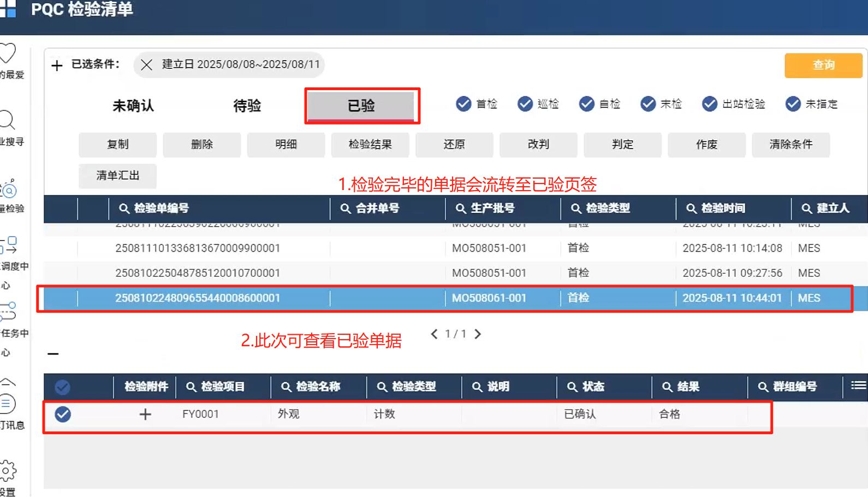Click the 删除 delete button
This screenshot has width=868, height=497.
[201, 145]
